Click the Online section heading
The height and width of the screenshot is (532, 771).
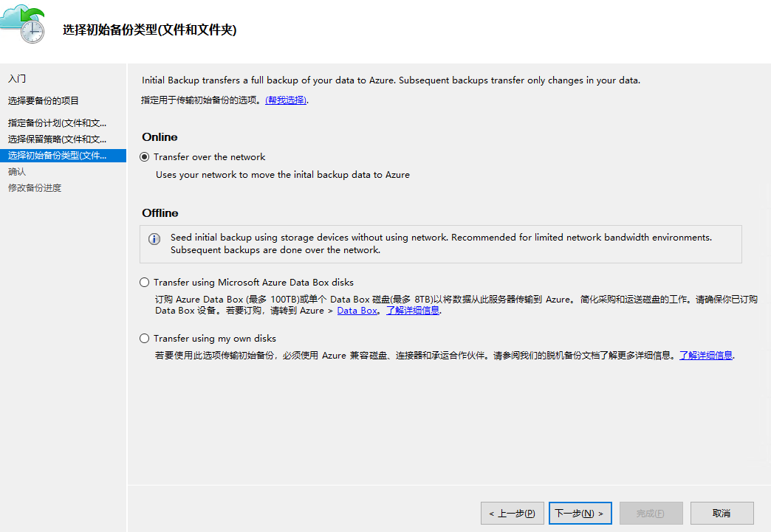point(160,137)
